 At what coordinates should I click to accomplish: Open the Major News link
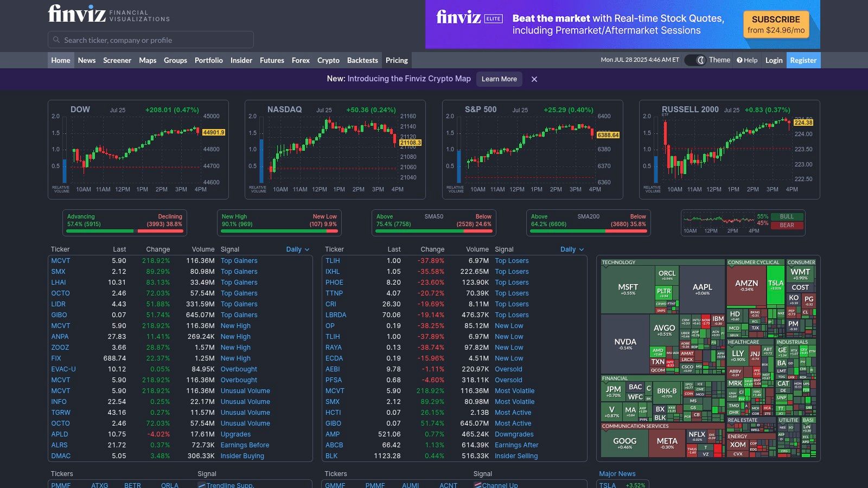tap(617, 474)
